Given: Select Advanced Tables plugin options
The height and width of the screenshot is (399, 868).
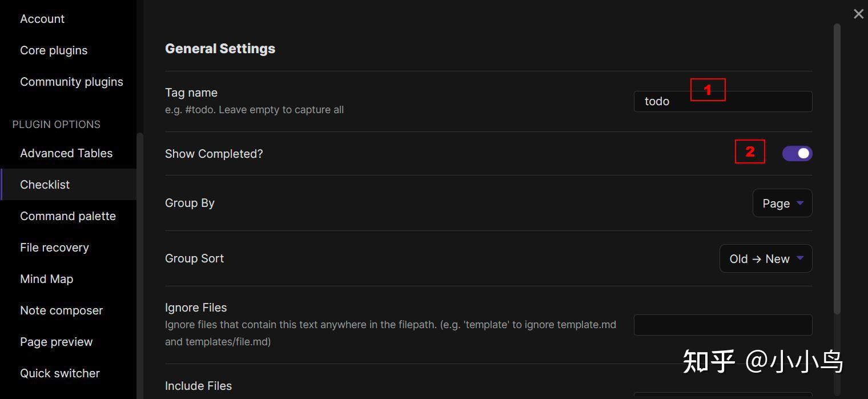Looking at the screenshot, I should pyautogui.click(x=66, y=153).
